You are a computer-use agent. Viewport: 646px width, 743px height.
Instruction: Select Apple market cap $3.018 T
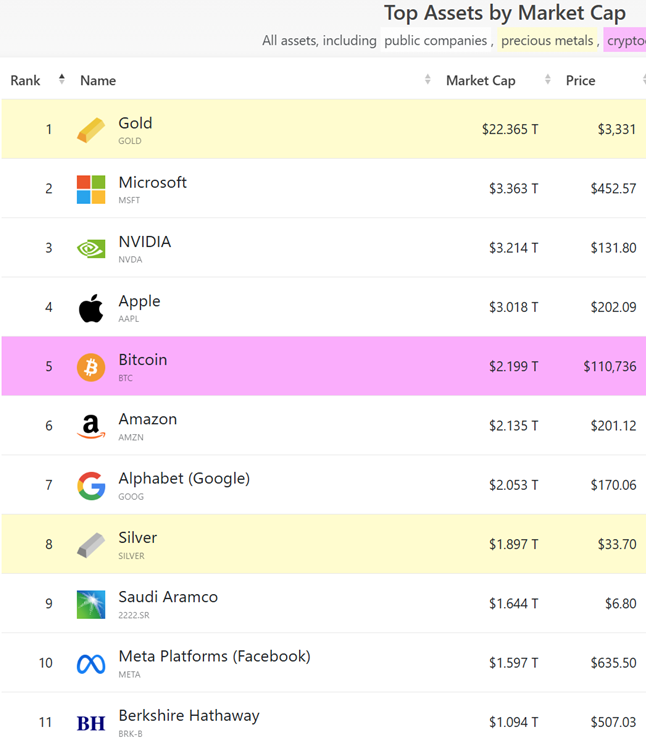(514, 307)
